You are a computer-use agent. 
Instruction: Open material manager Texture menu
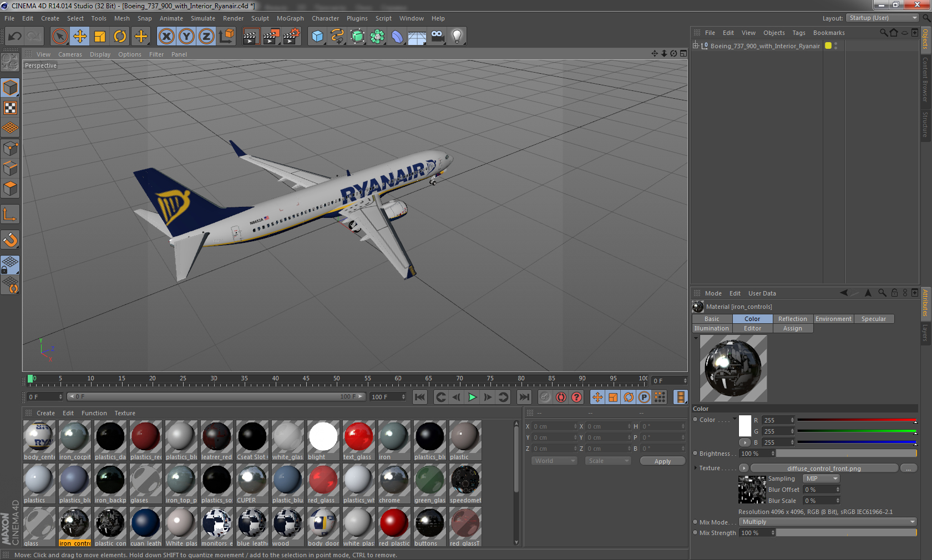125,413
